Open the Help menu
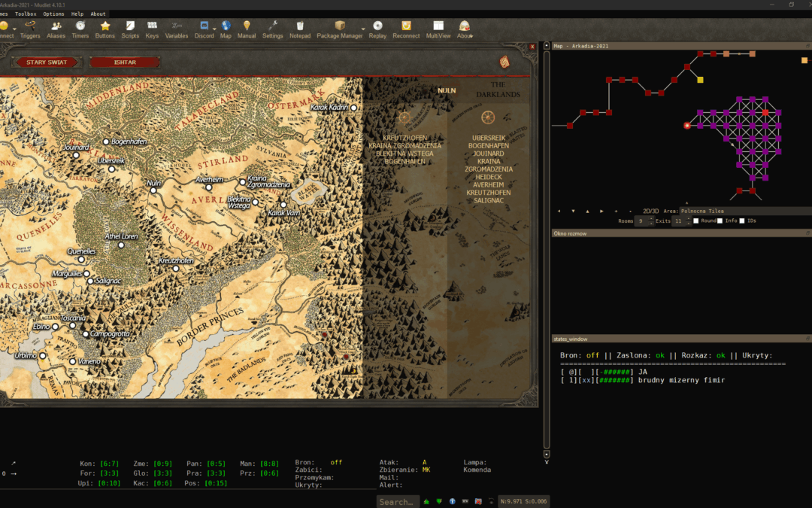 tap(77, 14)
